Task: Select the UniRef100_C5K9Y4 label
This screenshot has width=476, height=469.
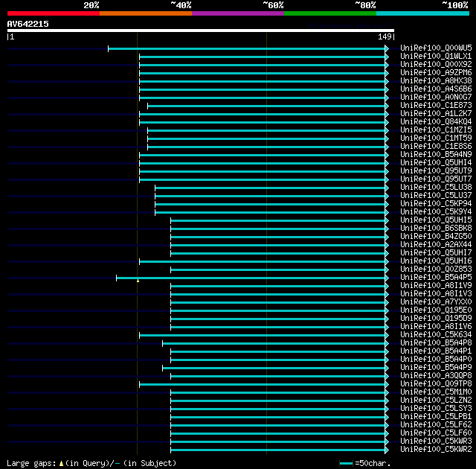Action: coord(436,212)
